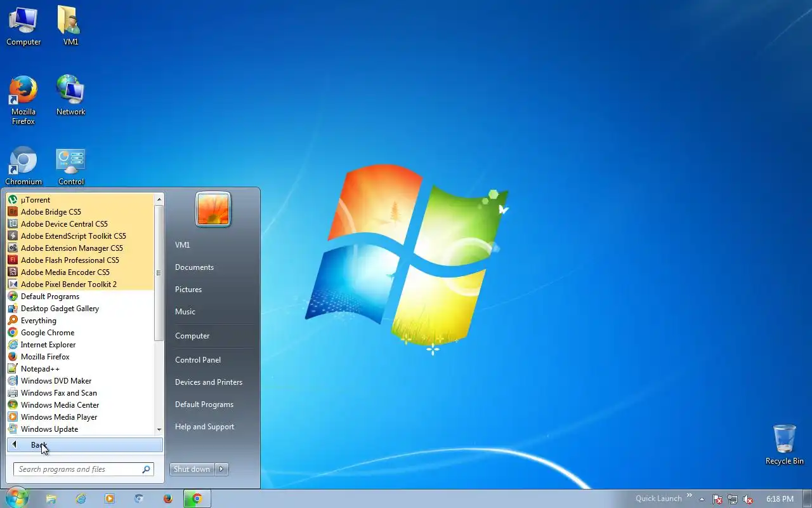Select the Control Panel desktop icon
This screenshot has width=812, height=508.
coord(70,166)
